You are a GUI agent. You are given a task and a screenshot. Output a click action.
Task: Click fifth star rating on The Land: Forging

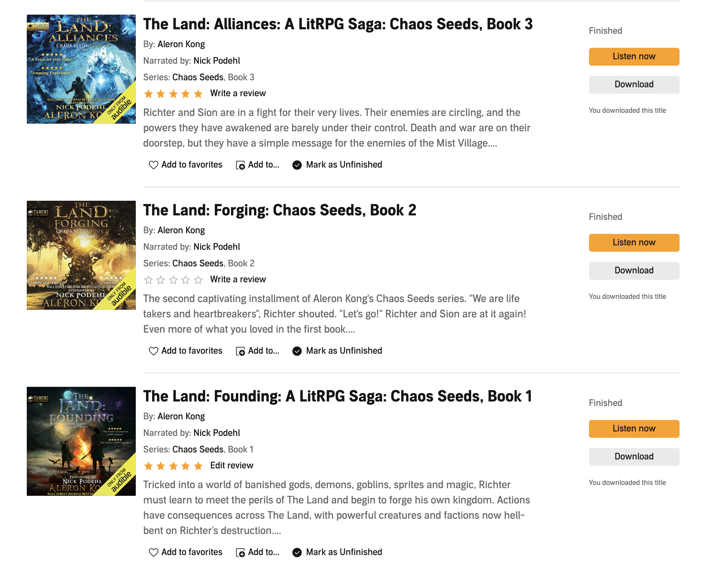click(198, 280)
